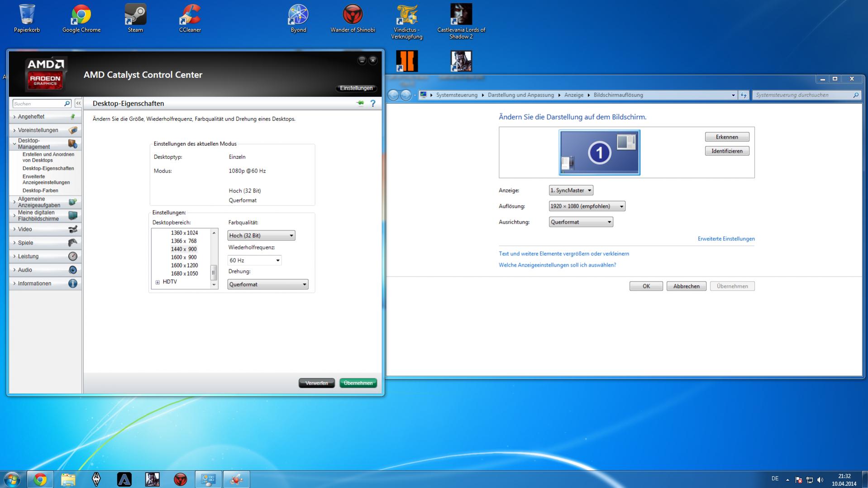868x488 pixels.
Task: Open Erweiterte Anzeigeeinstellungen in sidebar
Action: click(x=46, y=180)
